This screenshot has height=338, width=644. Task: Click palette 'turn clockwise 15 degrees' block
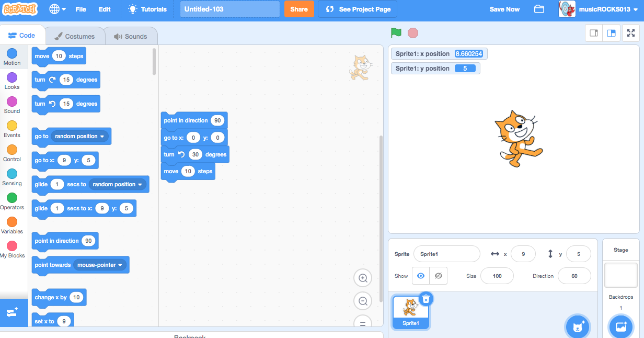66,80
